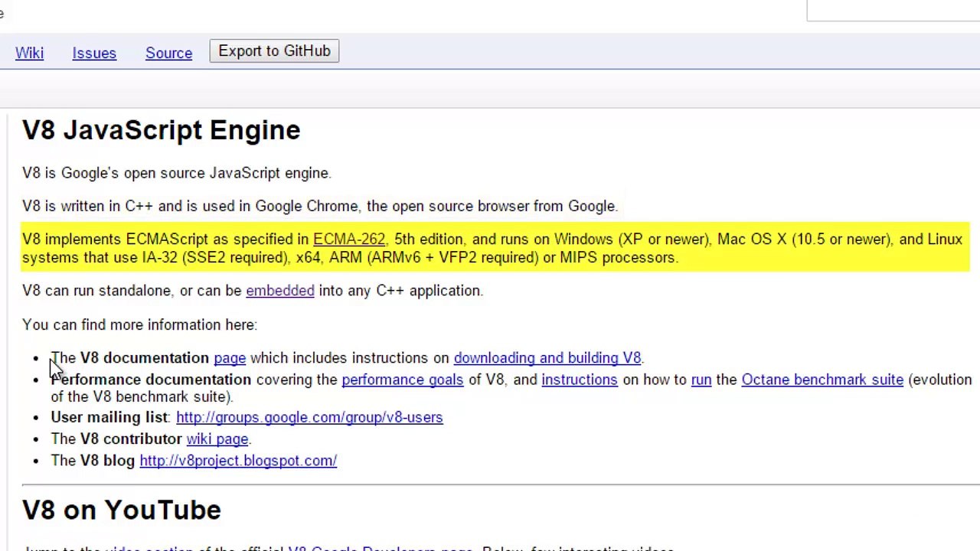Switch to the Source tab
Viewport: 980px width, 551px height.
tap(168, 53)
